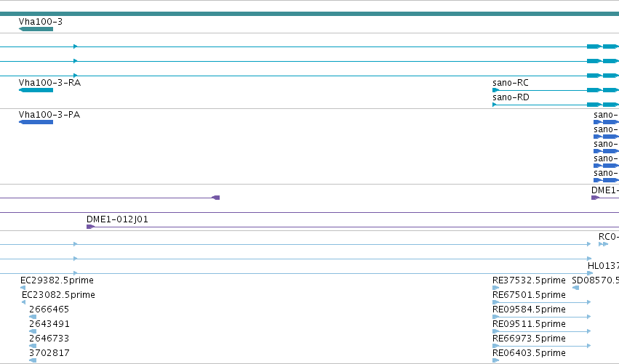Click the purple block ending the unlabeled feature
This screenshot has height=364, width=619.
pyautogui.click(x=216, y=198)
